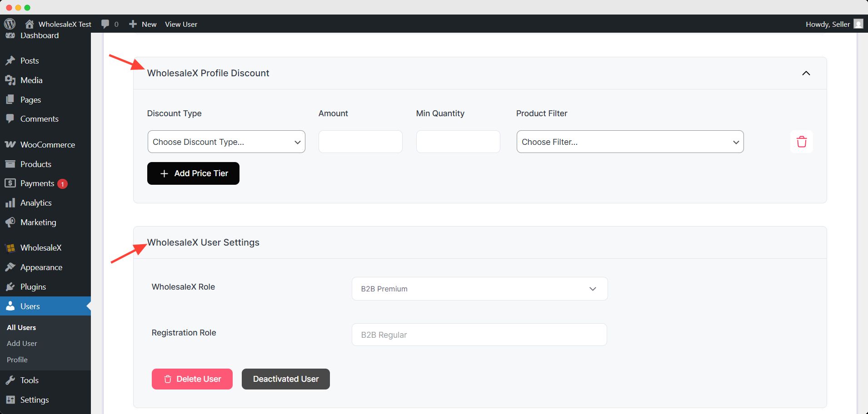Click the Product Filter label
Viewport: 868px width, 414px height.
pyautogui.click(x=542, y=113)
